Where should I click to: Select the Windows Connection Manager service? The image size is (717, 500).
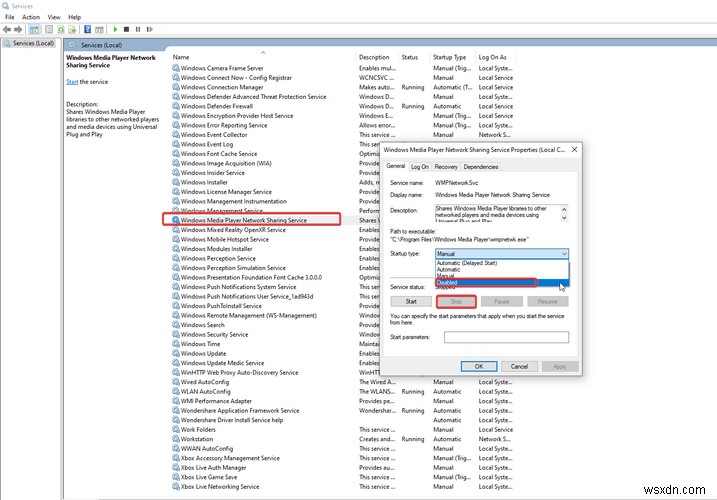click(343, 87)
